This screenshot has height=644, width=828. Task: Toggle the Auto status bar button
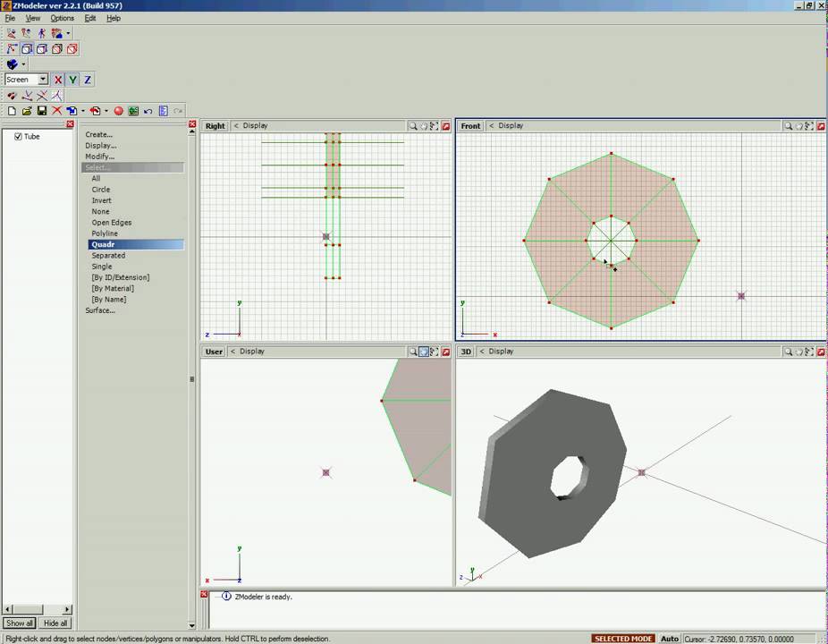tap(669, 639)
